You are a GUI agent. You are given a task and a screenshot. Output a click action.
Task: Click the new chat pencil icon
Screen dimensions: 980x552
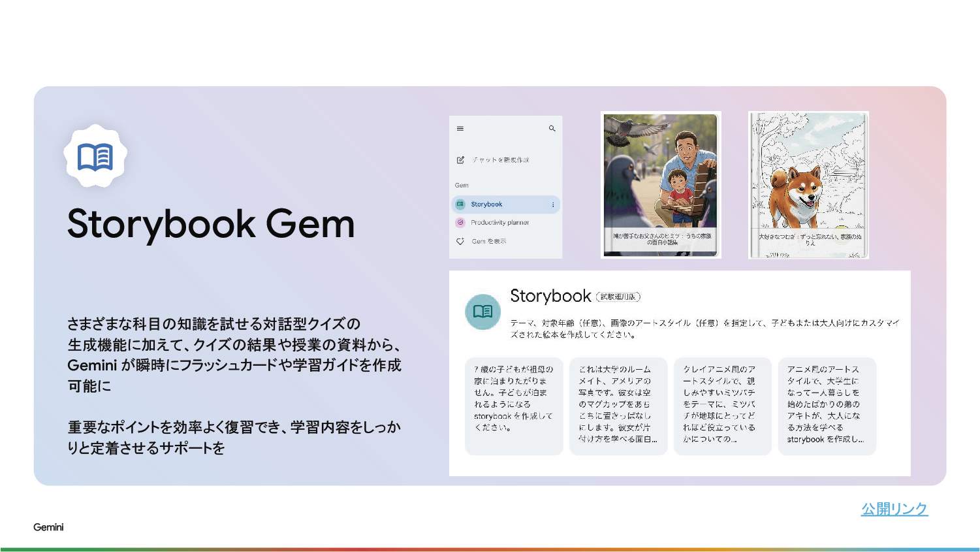[x=460, y=160]
